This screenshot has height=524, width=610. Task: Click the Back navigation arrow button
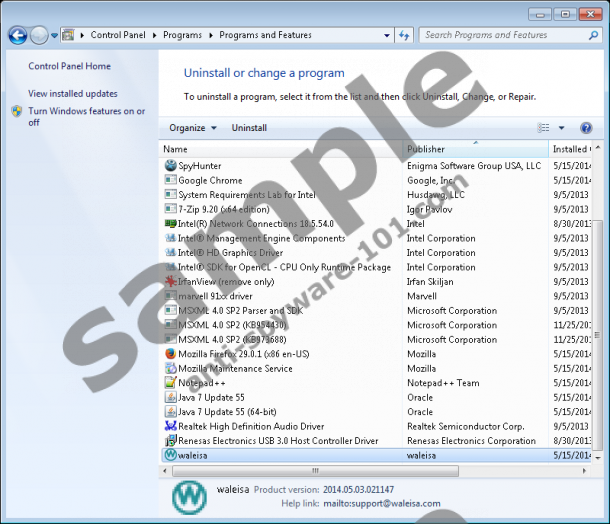[17, 35]
